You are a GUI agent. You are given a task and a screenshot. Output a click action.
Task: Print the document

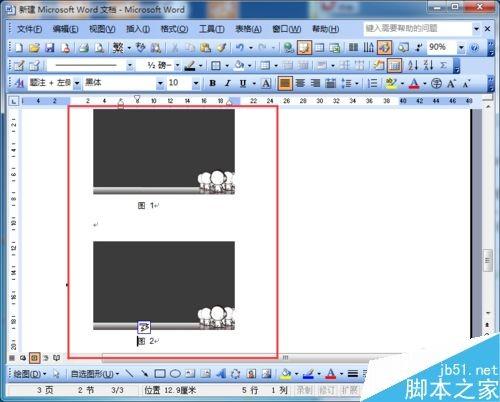[83, 48]
